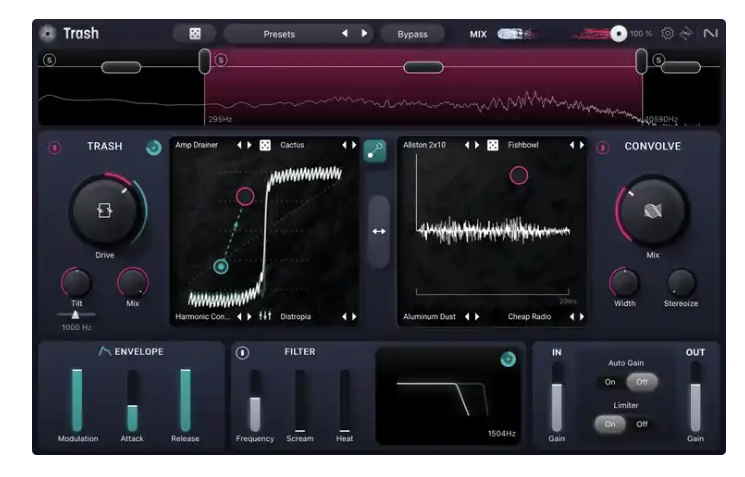745x477 pixels.
Task: Toggle the Convolve module power button
Action: coord(603,148)
